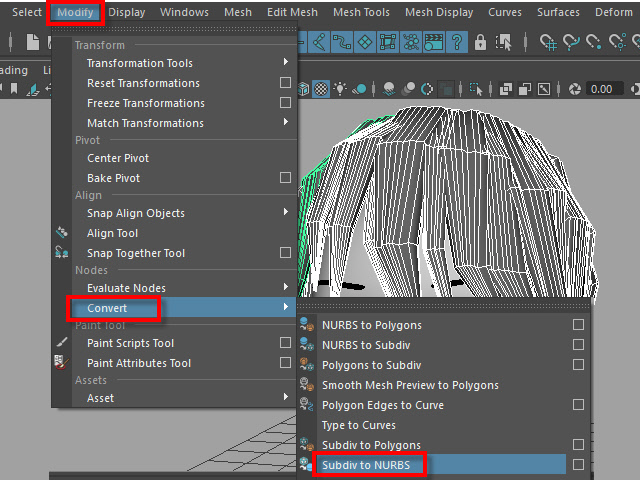Screen dimensions: 640x480
Task: Click the lock icon in the status line
Action: [x=481, y=43]
